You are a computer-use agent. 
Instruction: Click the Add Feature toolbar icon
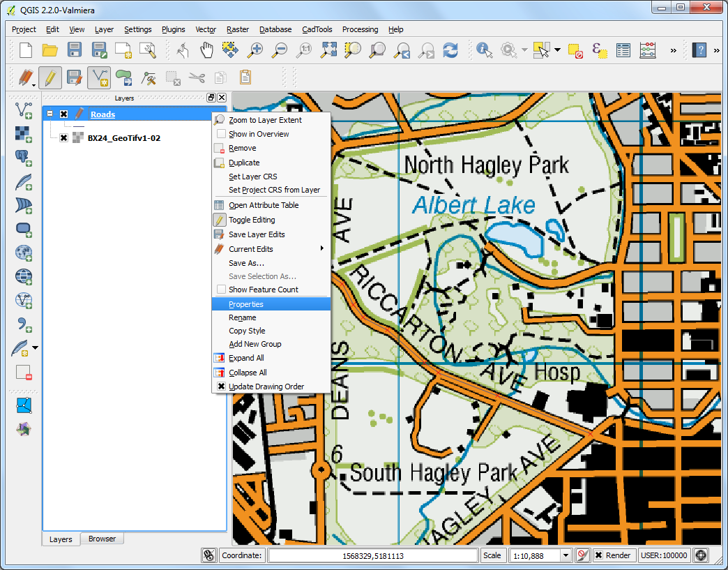[99, 77]
